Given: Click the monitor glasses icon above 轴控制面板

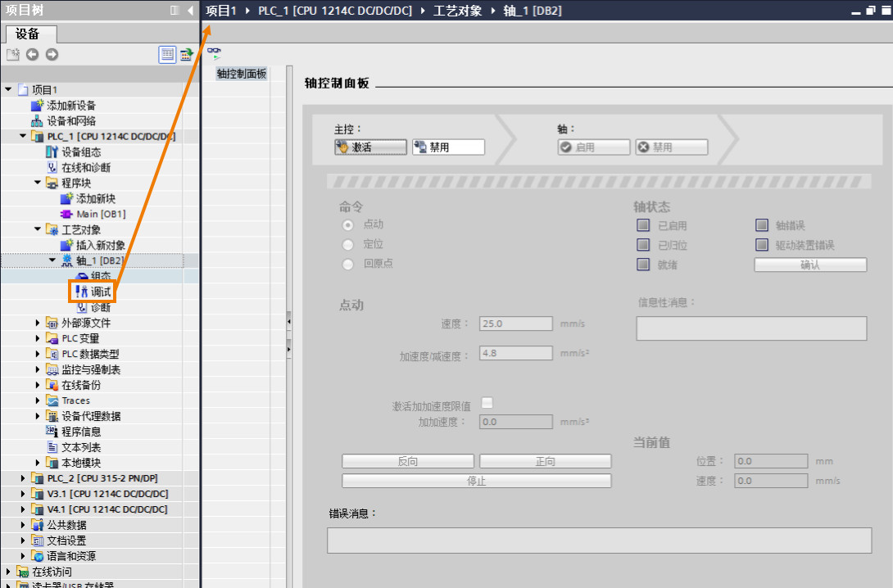Looking at the screenshot, I should (214, 52).
